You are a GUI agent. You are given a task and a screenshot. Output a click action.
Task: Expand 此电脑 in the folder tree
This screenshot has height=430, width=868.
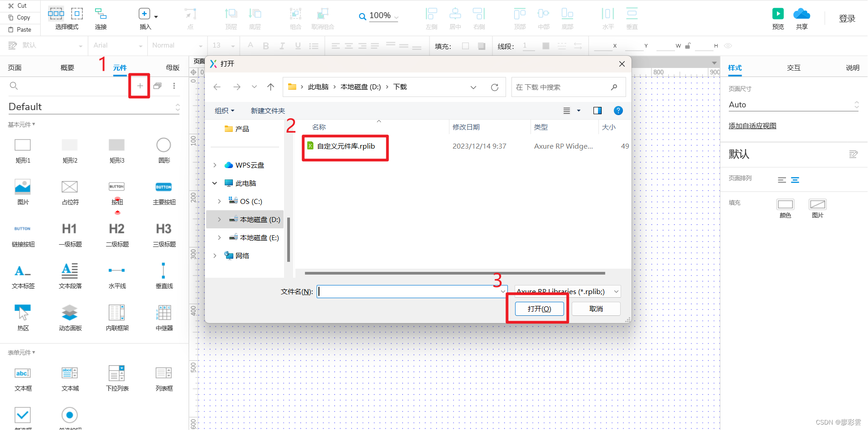click(214, 183)
